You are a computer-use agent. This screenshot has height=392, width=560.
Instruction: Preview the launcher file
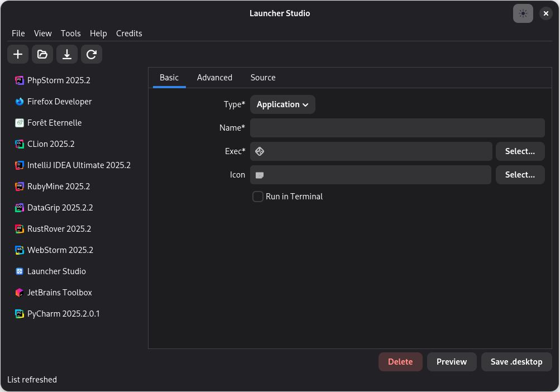(451, 361)
